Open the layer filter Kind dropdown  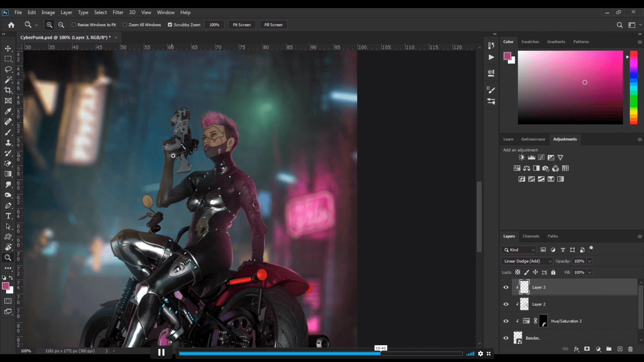coord(519,250)
